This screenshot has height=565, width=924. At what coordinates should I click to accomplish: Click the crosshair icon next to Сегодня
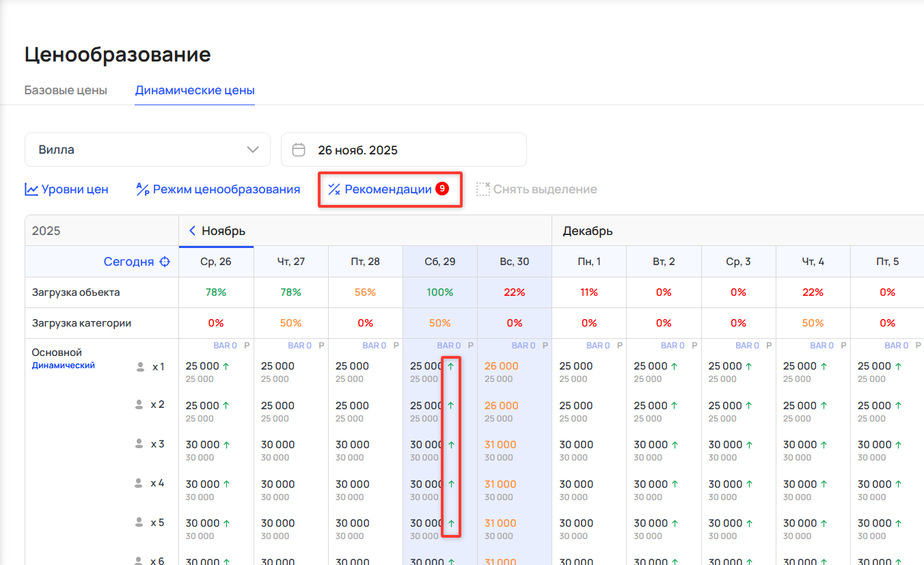click(164, 262)
